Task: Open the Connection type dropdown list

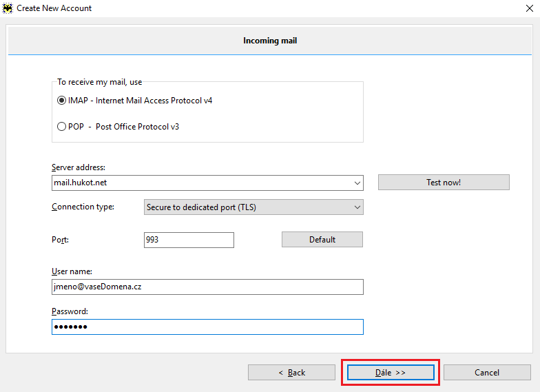Action: 253,207
